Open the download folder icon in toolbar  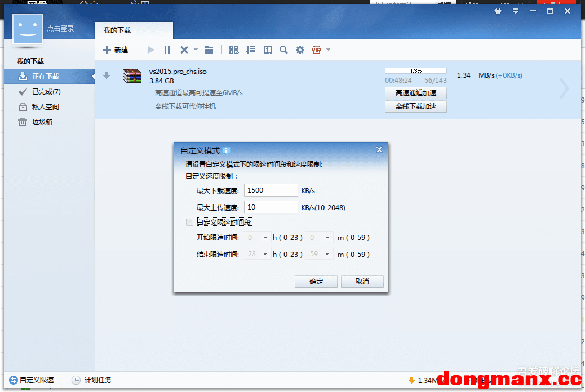pyautogui.click(x=209, y=50)
